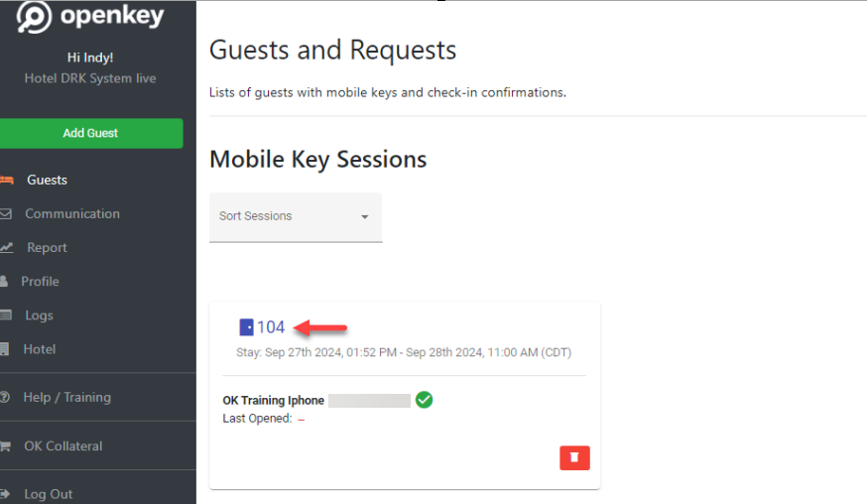Delete session using red trash button
This screenshot has width=867, height=504.
point(574,457)
